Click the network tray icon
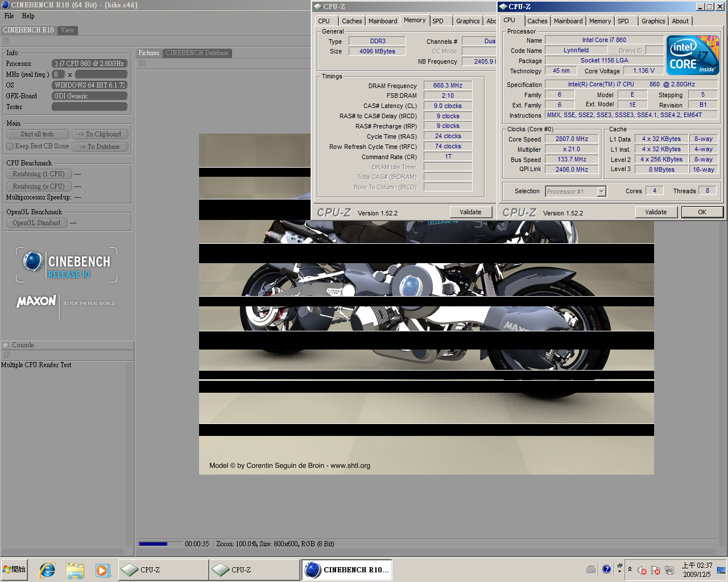The width and height of the screenshot is (728, 582). 669,570
